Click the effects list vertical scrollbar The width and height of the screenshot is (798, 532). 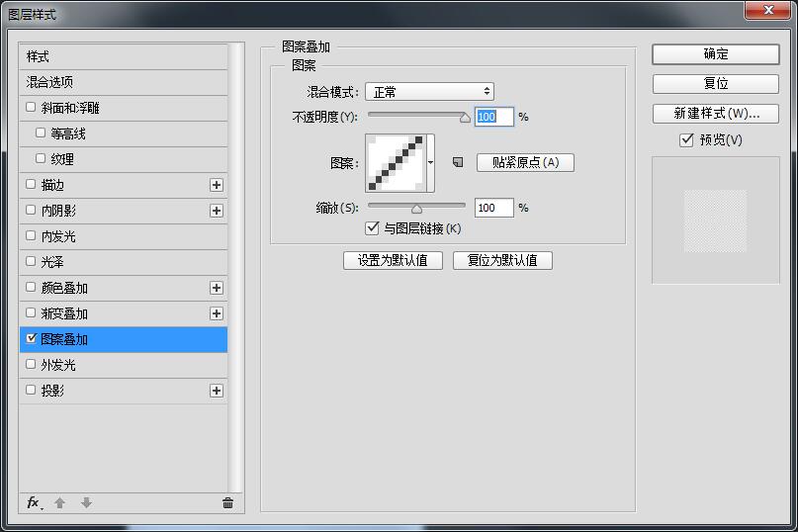tap(234, 267)
